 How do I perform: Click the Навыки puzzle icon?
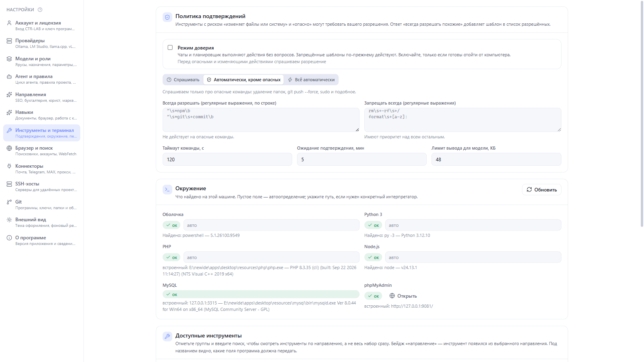(x=9, y=112)
